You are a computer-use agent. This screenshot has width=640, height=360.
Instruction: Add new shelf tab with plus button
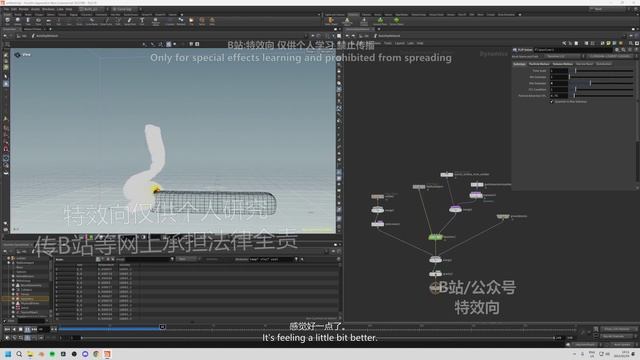[182, 15]
